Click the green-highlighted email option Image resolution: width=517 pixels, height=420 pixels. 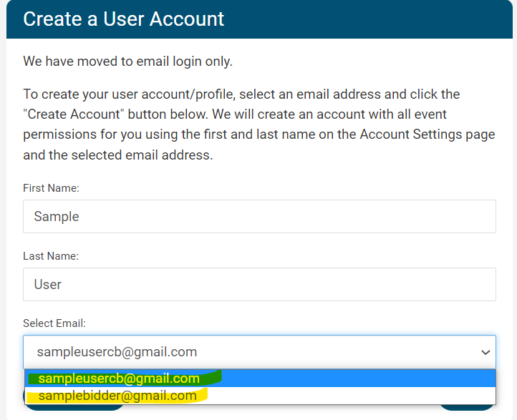(120, 379)
